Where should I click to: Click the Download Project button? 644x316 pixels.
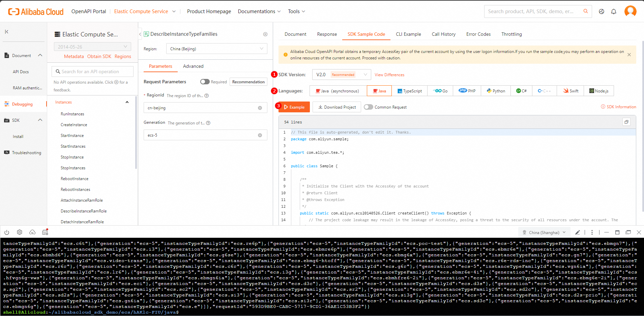[x=337, y=107]
